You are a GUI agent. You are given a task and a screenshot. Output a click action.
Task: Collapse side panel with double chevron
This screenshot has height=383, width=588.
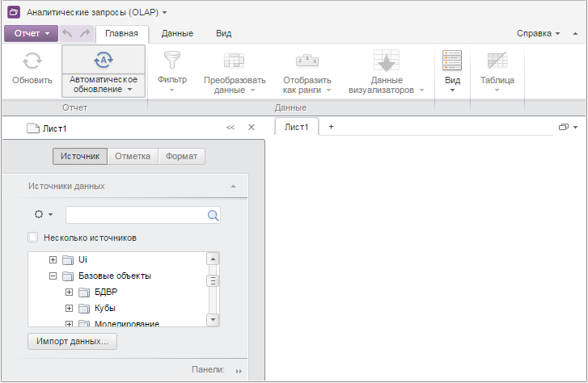click(231, 128)
